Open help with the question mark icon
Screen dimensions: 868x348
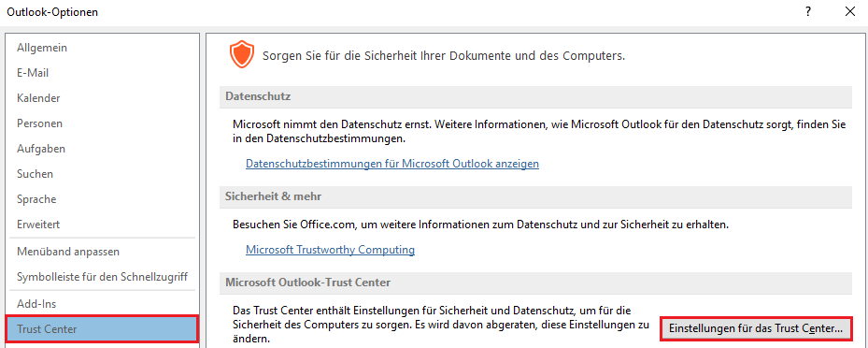tap(808, 11)
